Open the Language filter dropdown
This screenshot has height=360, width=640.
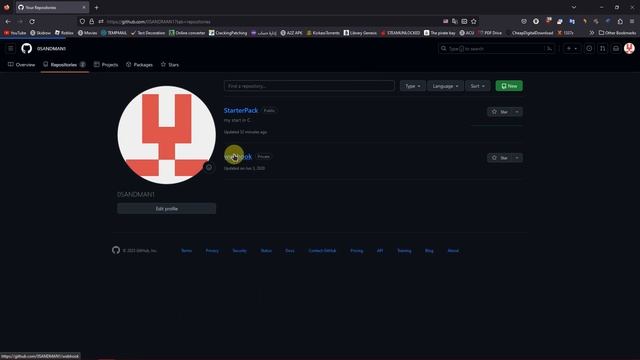445,86
